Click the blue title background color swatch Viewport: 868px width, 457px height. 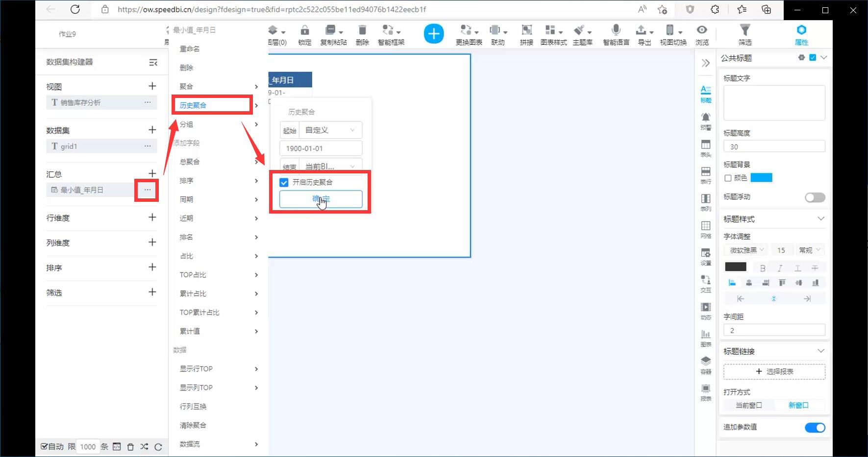[761, 178]
